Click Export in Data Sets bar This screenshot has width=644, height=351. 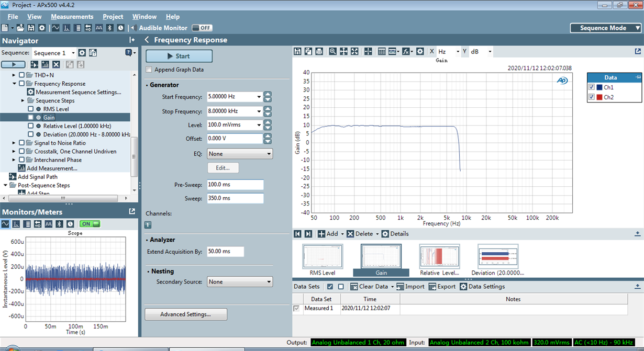pyautogui.click(x=442, y=287)
